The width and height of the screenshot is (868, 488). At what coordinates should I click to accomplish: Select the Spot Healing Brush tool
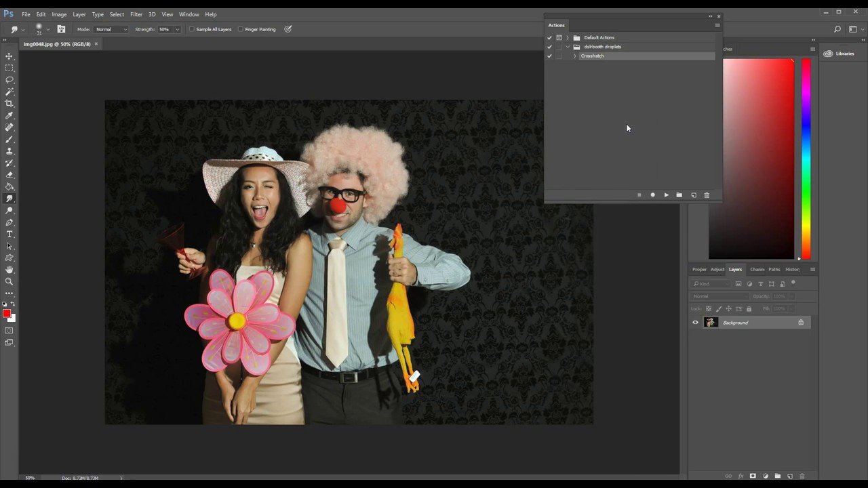[x=9, y=127]
